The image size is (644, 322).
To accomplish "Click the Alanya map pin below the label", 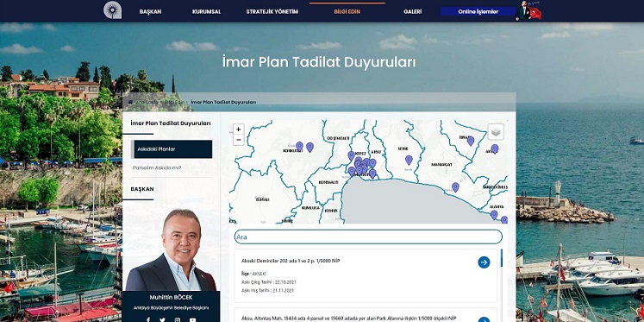I will point(494,215).
